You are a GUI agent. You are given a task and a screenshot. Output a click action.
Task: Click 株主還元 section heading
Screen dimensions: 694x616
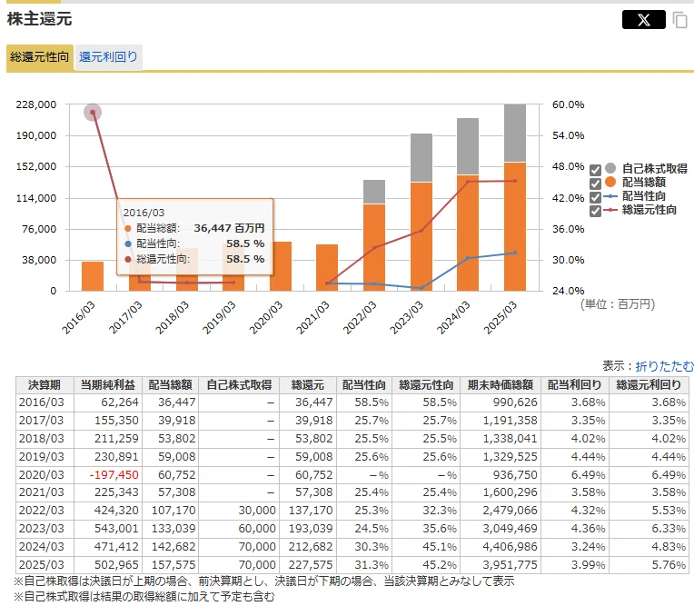[x=39, y=19]
